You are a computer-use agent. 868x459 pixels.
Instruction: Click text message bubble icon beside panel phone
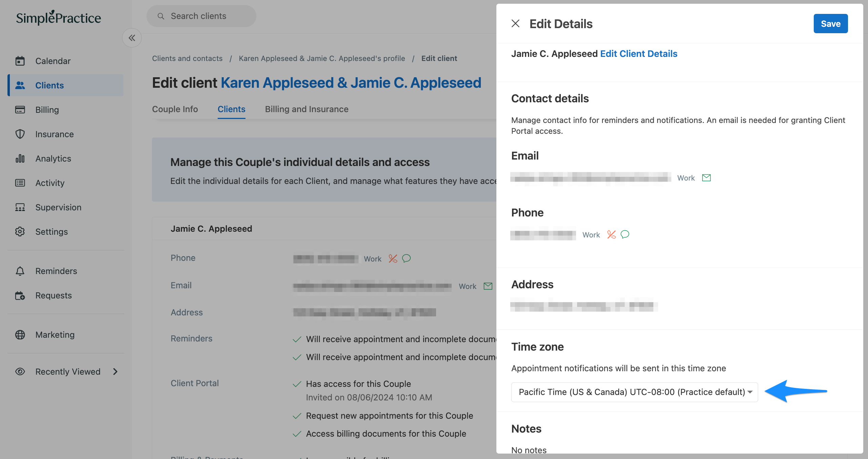(x=625, y=234)
